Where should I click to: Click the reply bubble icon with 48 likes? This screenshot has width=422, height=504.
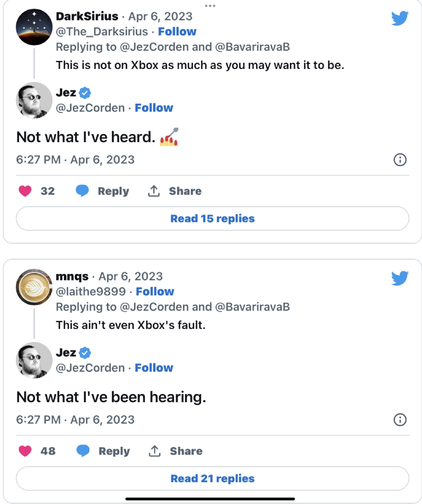click(83, 451)
